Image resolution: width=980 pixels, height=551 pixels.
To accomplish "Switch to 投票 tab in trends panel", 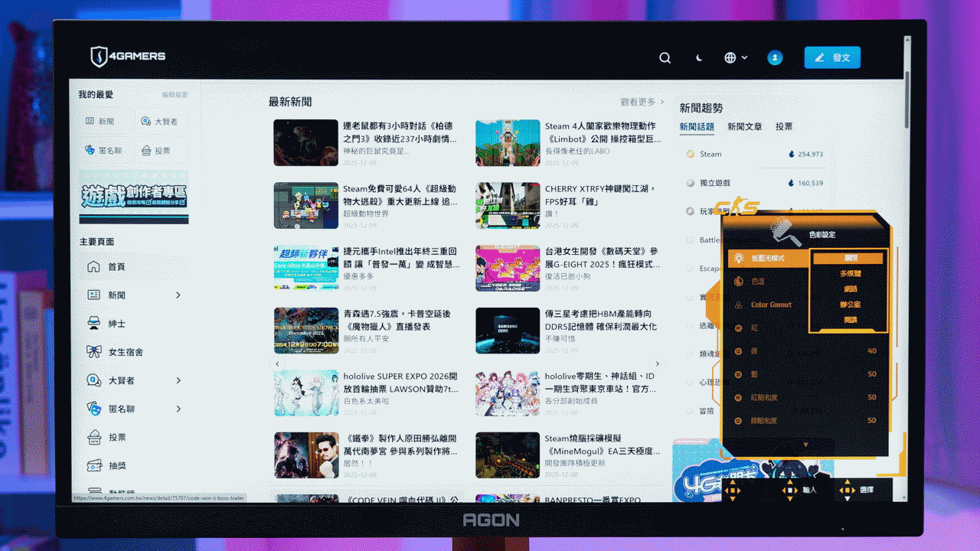I will [784, 127].
